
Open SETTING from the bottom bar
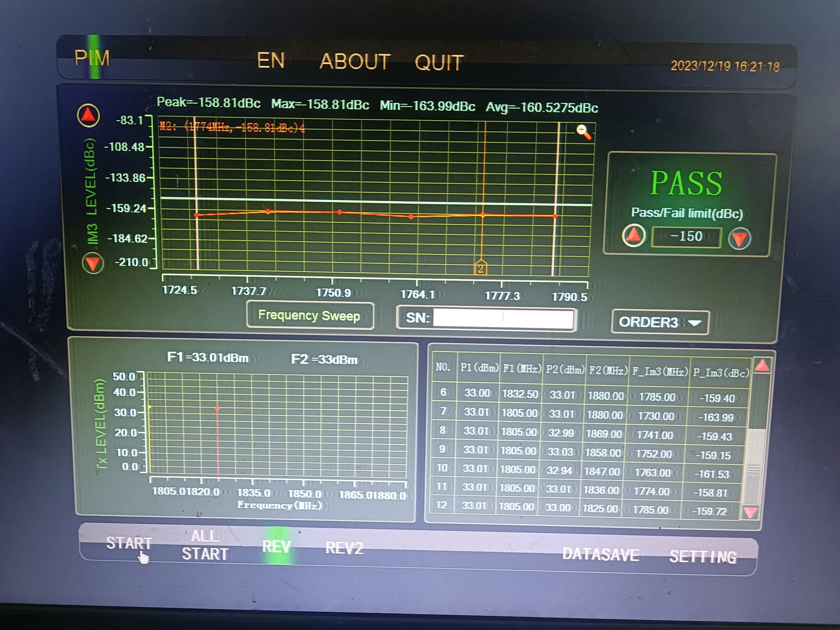click(703, 557)
